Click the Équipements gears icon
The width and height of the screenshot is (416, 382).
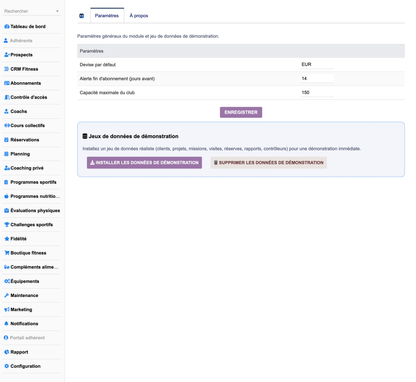7,281
